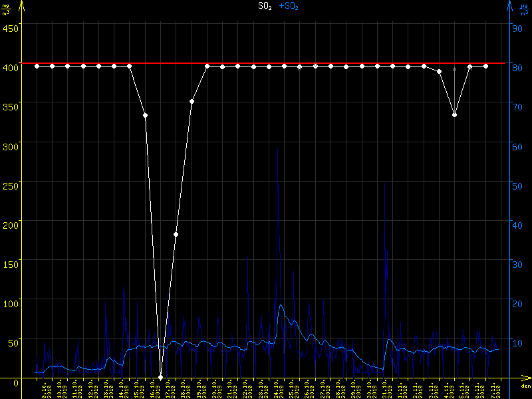Click the gray arrow marker near 5.11.

(x=455, y=68)
